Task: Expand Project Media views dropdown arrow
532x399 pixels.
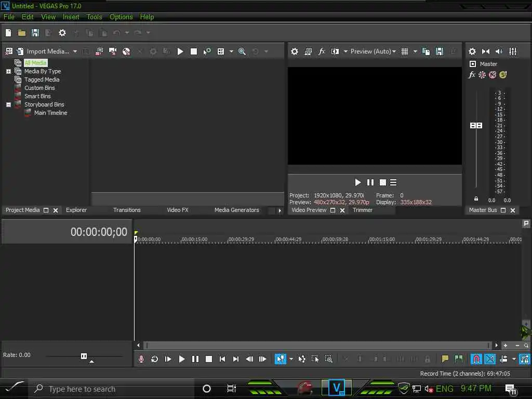Action: click(231, 51)
